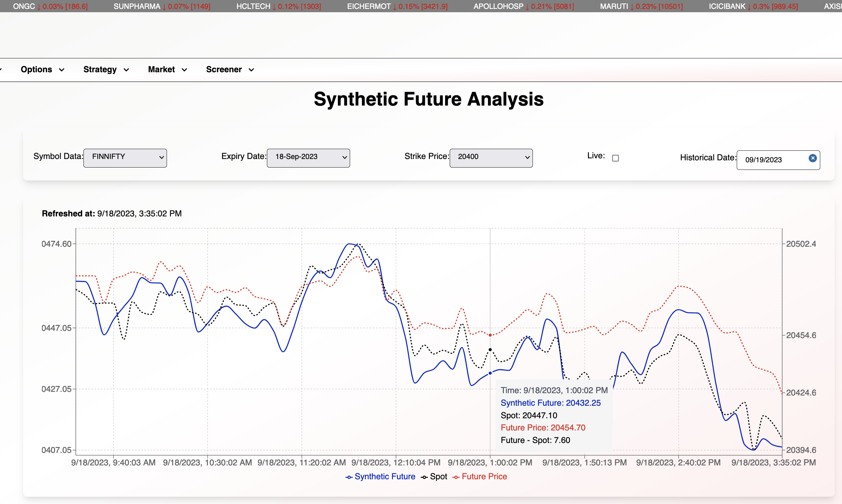Screen dimensions: 842x504
Task: Open the Expiry Date dropdown showing 18-Sep-2023
Action: [x=308, y=158]
